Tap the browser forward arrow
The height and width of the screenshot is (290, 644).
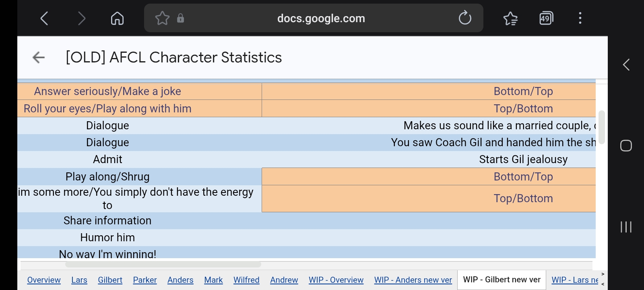click(x=81, y=18)
